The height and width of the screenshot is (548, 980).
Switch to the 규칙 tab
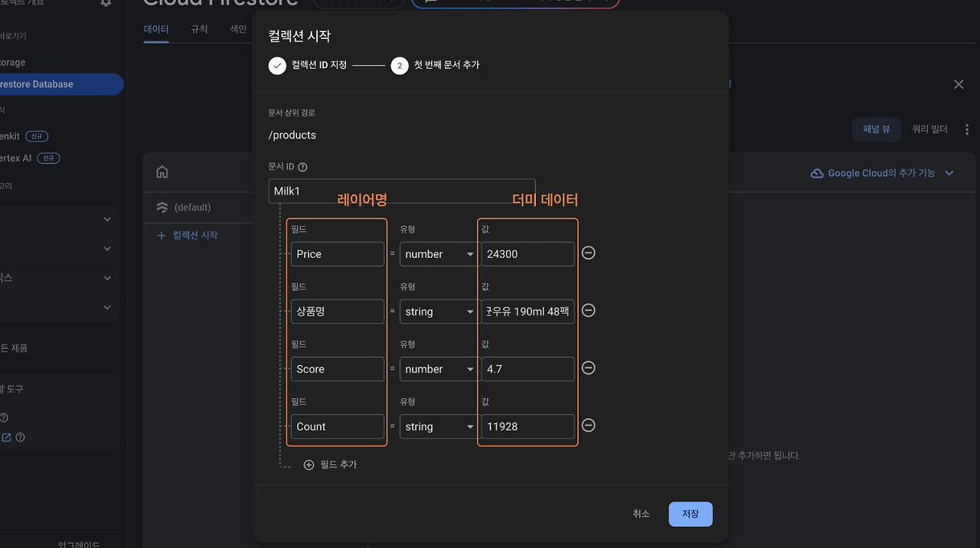(x=199, y=28)
